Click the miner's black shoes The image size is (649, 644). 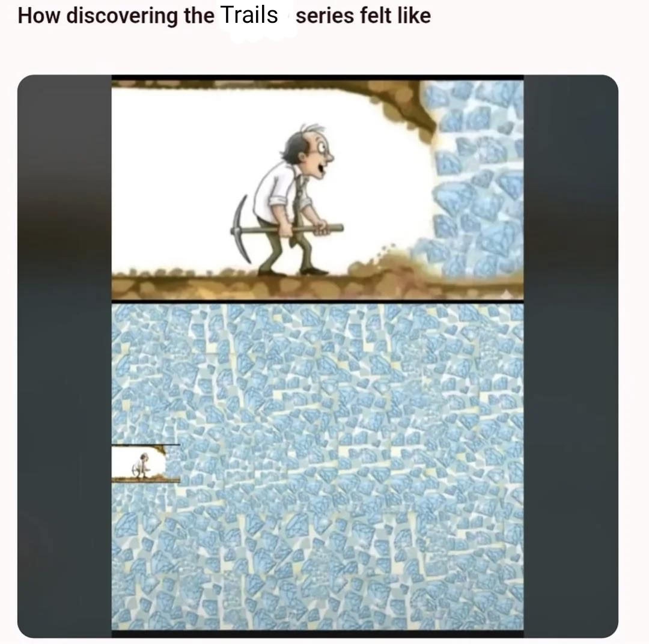[294, 272]
